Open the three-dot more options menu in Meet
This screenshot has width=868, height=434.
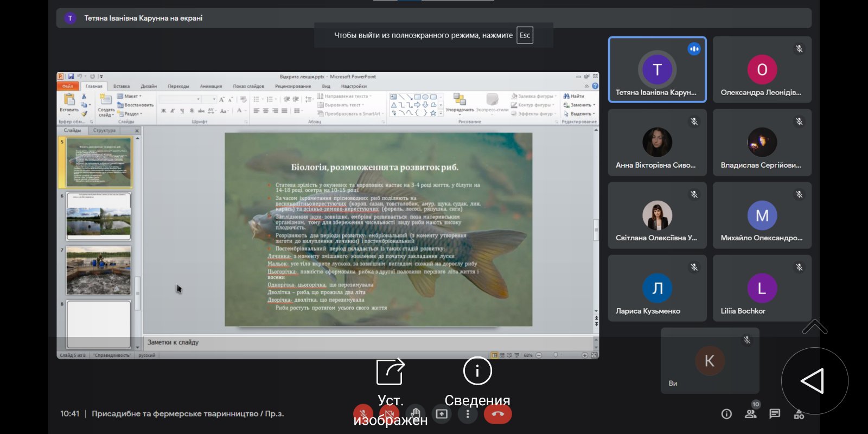468,414
